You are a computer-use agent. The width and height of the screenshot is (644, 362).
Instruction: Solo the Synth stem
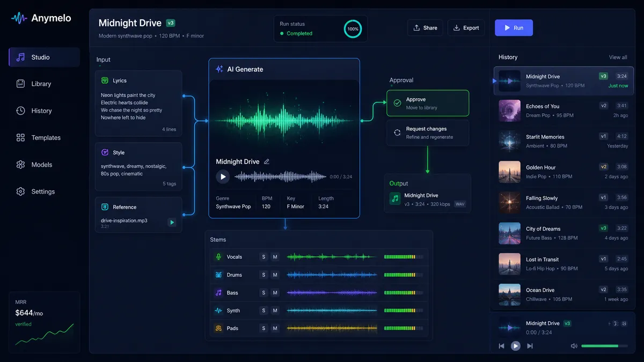pos(264,311)
